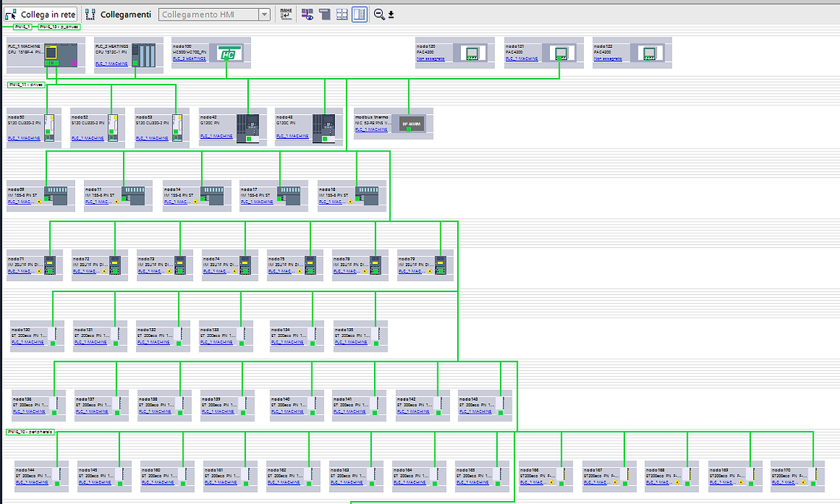The image size is (840, 504).
Task: Select the nodo130 ET 200eco device icon
Action: (x=53, y=336)
